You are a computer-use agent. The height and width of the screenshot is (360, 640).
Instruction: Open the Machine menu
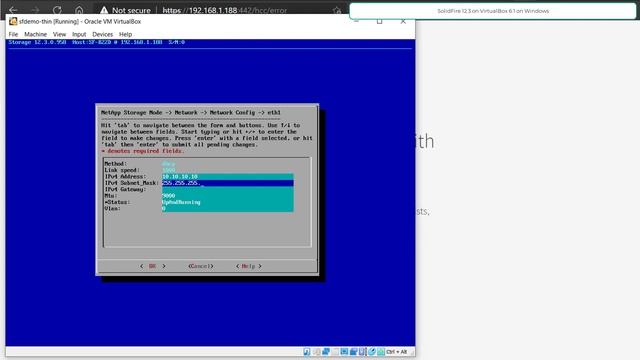tap(36, 34)
